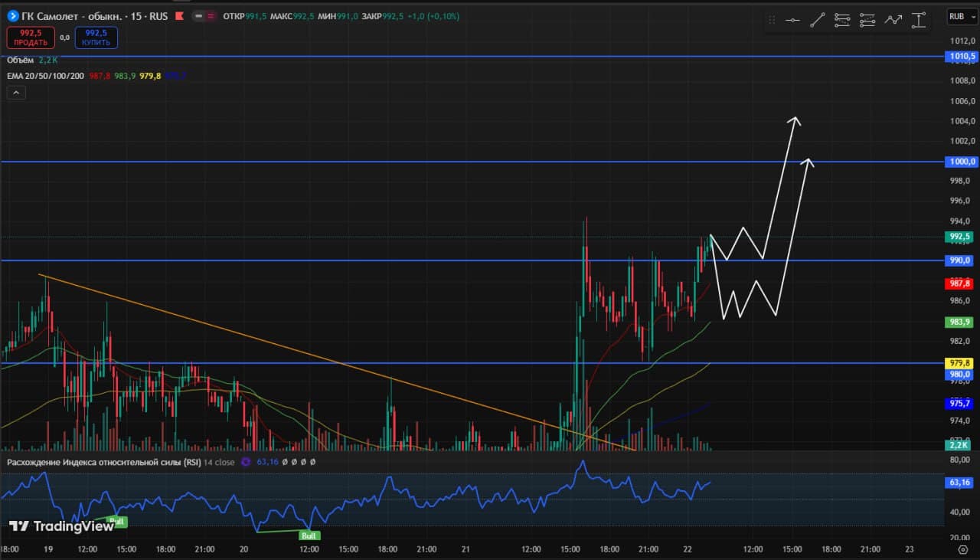Click the purple RSI indicator status icon
Image resolution: width=980 pixels, height=560 pixels.
coord(246,462)
